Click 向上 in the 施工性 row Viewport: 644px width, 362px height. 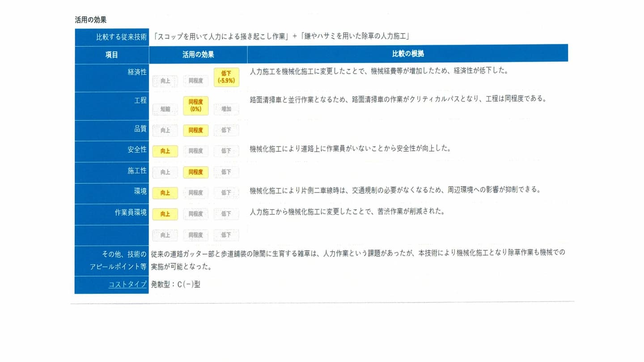pos(165,172)
